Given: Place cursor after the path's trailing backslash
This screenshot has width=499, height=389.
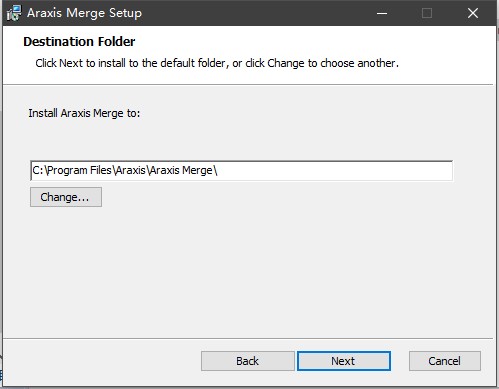Looking at the screenshot, I should pos(218,170).
